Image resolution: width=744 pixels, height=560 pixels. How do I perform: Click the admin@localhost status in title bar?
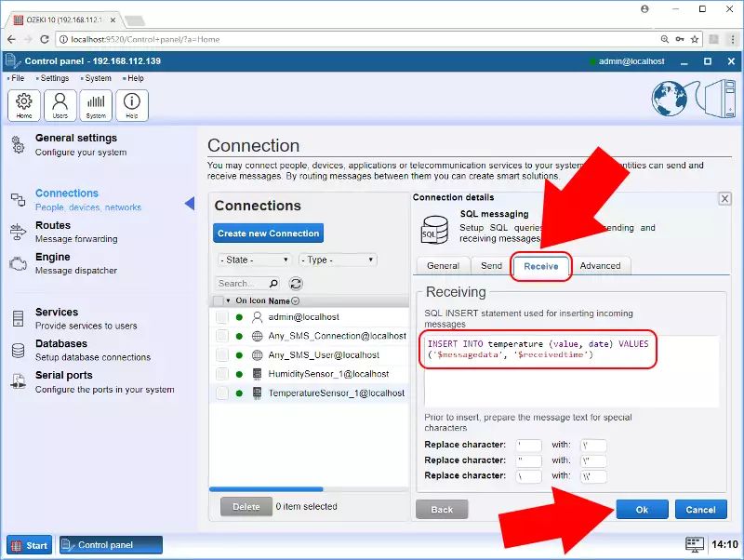coord(627,61)
